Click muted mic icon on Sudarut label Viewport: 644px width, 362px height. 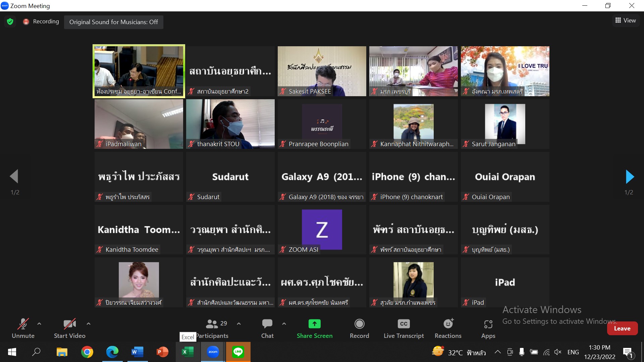tap(191, 197)
